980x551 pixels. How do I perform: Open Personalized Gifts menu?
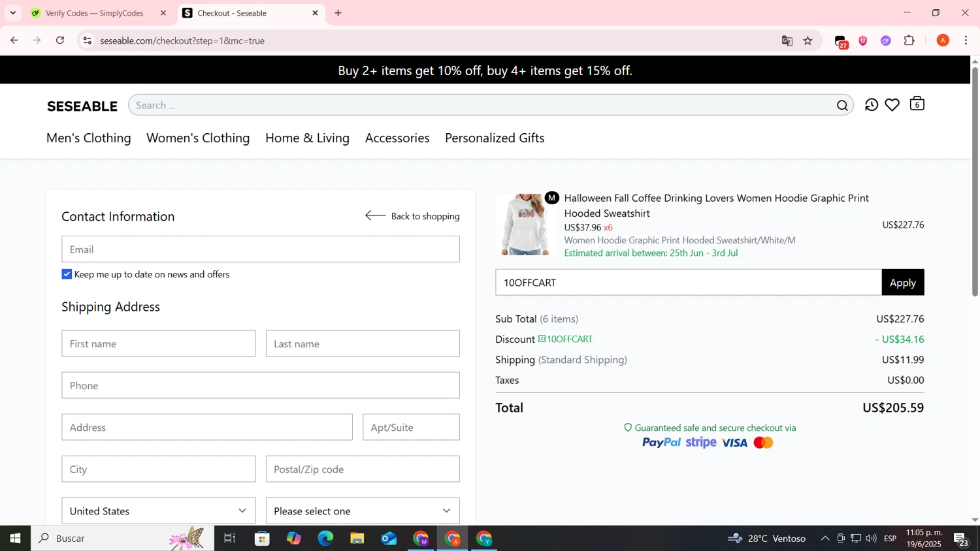click(495, 138)
